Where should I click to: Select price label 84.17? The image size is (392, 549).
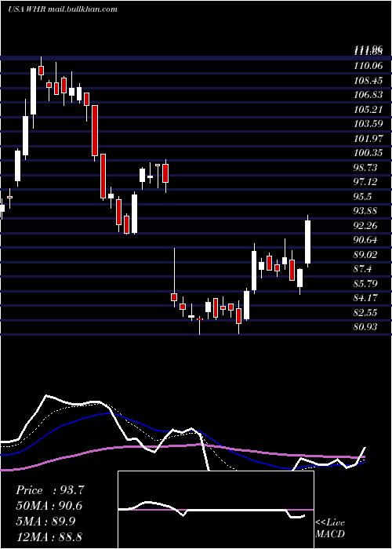365,297
